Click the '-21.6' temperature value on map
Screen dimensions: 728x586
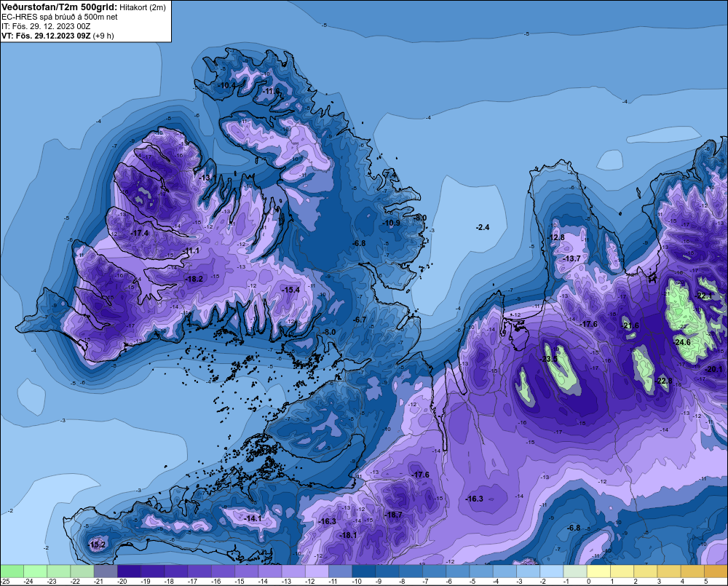point(630,325)
